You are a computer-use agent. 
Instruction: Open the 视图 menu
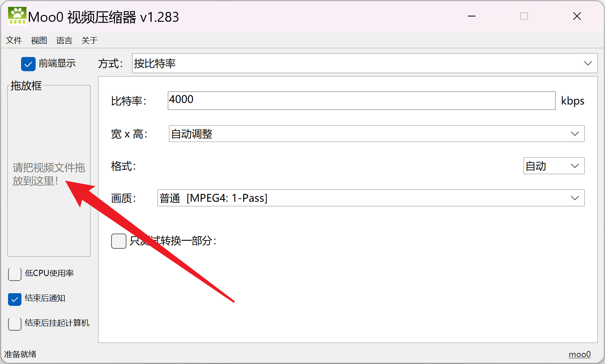point(39,41)
